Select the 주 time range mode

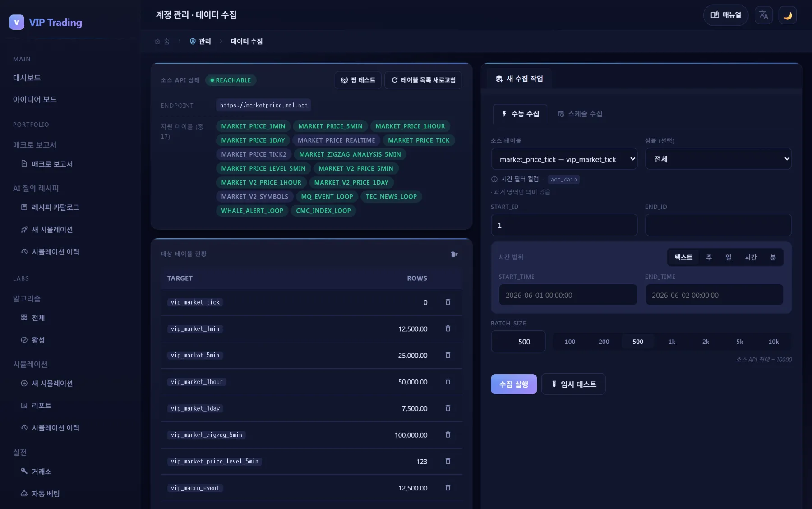709,257
